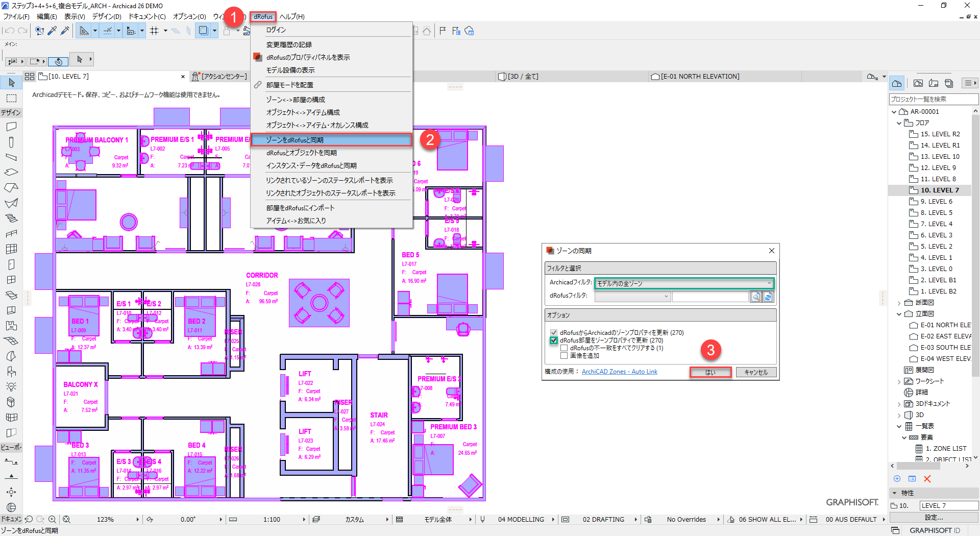Image resolution: width=980 pixels, height=536 pixels.
Task: Click the Zoom In magnifier icon
Action: (x=52, y=519)
